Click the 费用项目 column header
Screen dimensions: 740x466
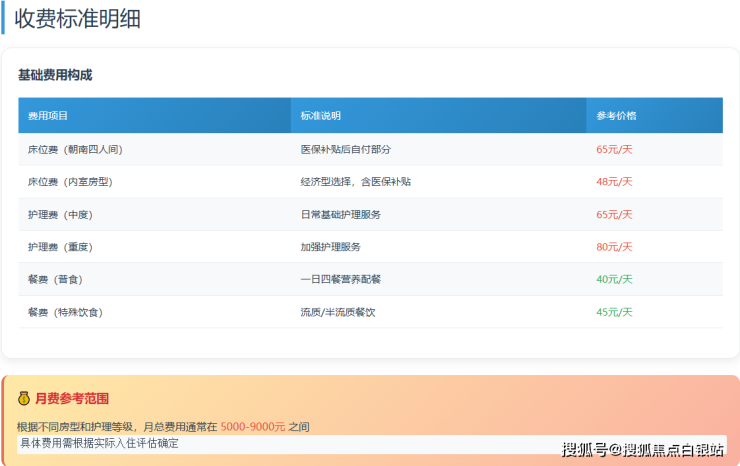(x=47, y=116)
